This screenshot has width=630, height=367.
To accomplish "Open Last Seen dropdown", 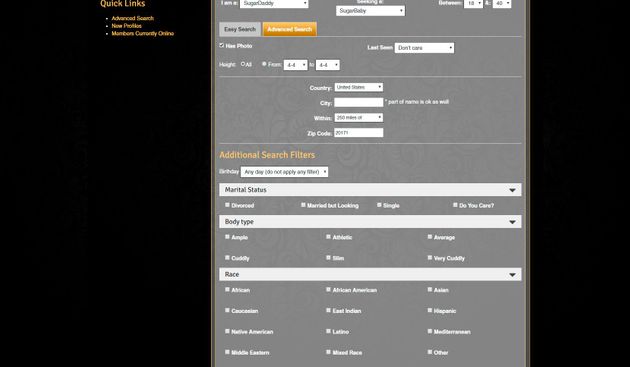I will [424, 48].
